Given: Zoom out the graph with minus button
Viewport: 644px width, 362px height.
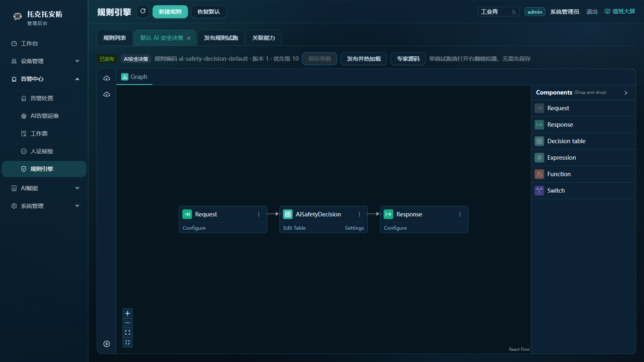Looking at the screenshot, I should point(128,323).
